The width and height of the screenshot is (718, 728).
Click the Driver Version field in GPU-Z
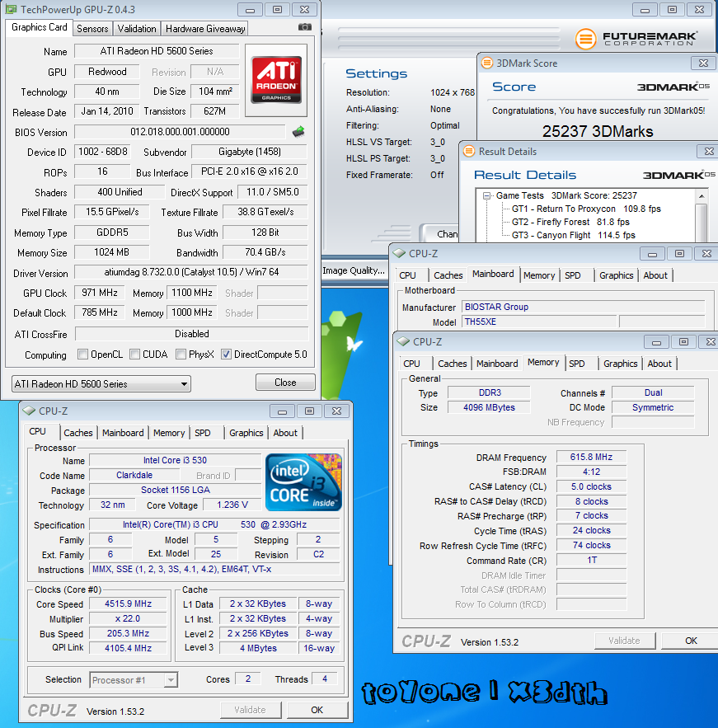click(191, 272)
